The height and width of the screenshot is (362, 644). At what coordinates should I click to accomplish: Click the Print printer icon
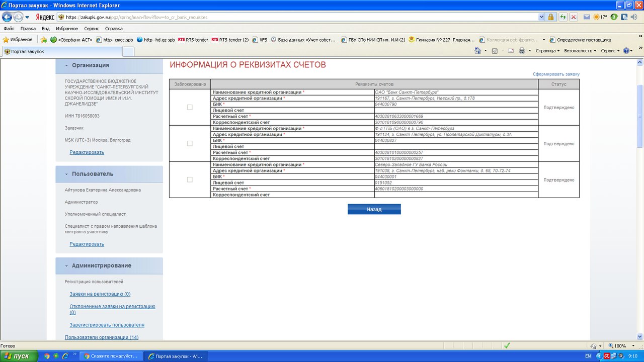522,51
